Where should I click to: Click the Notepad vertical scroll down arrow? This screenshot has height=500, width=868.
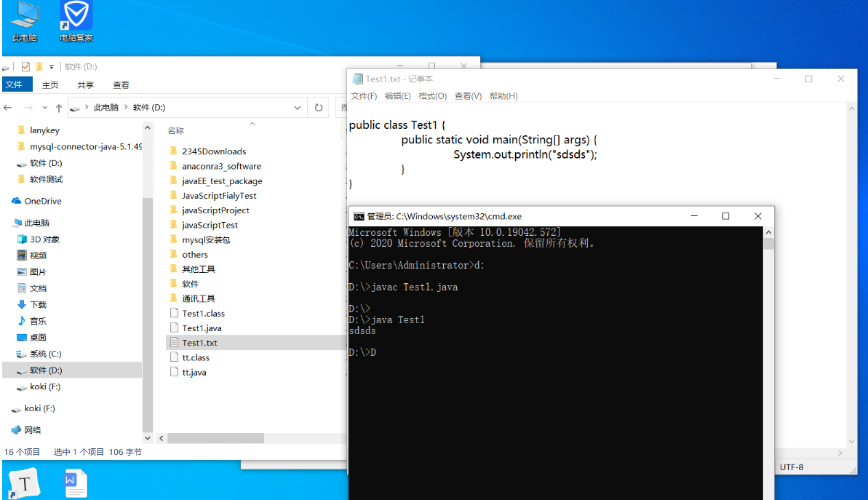coord(851,442)
